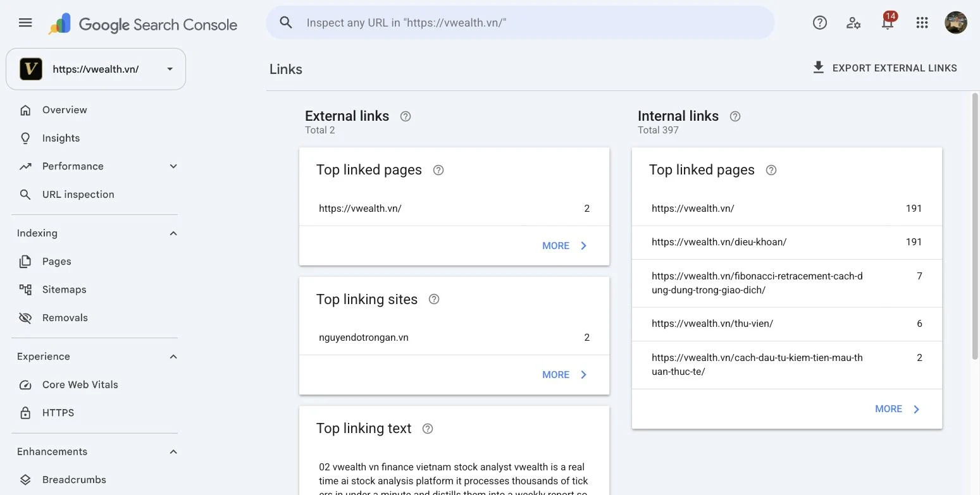This screenshot has height=495, width=980.
Task: Click MORE under external Top linked pages
Action: click(565, 246)
